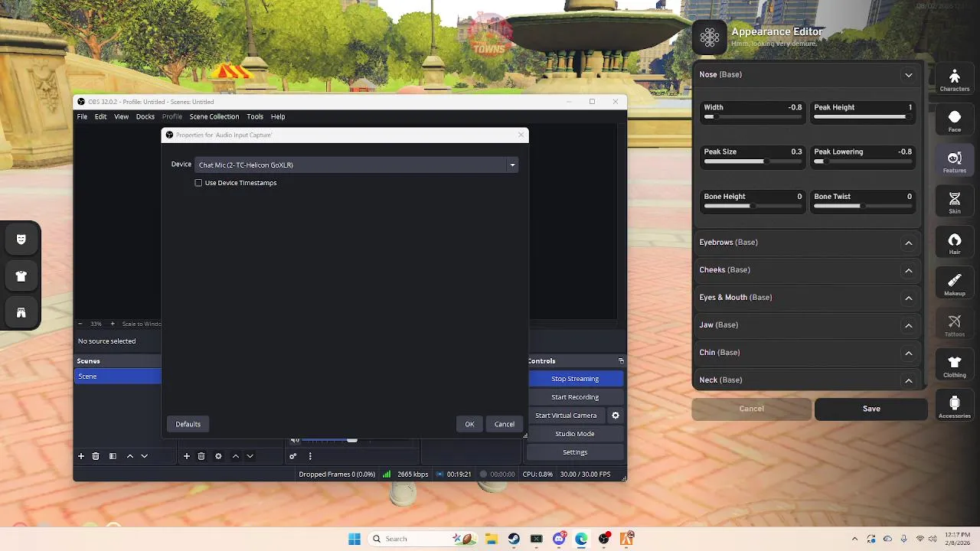Screen dimensions: 980x551
Task: Move scene up with arrow icon
Action: tap(130, 456)
